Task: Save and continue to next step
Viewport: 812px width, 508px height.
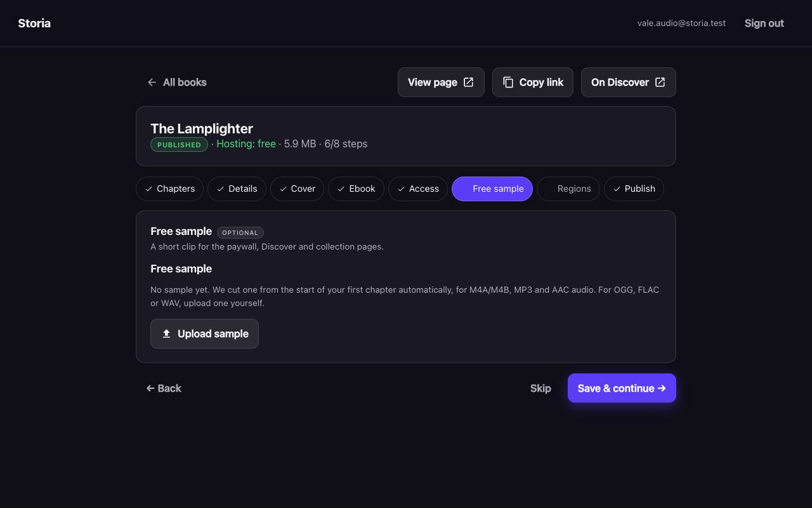Action: click(x=622, y=388)
